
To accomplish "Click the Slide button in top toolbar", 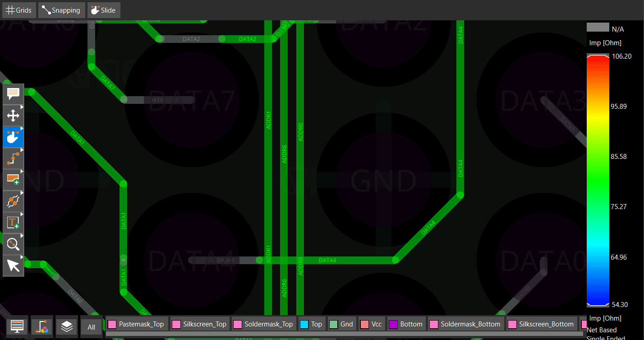I will click(103, 10).
